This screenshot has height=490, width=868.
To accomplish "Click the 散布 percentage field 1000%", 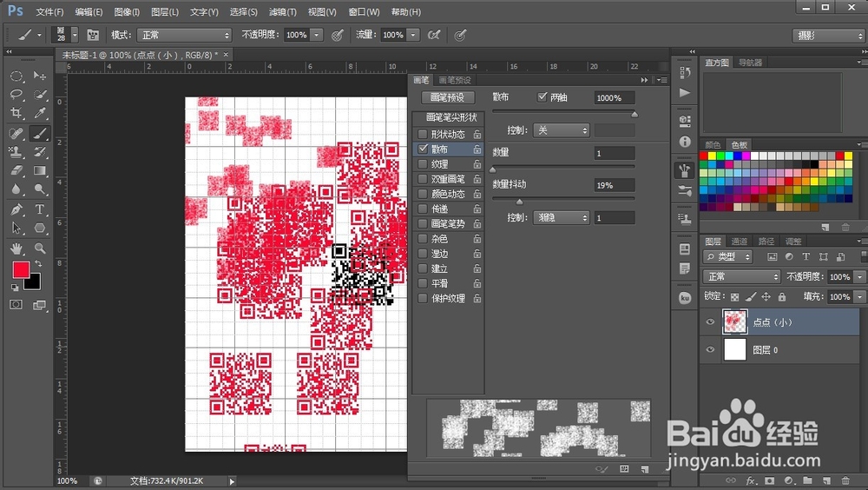I will pyautogui.click(x=615, y=98).
